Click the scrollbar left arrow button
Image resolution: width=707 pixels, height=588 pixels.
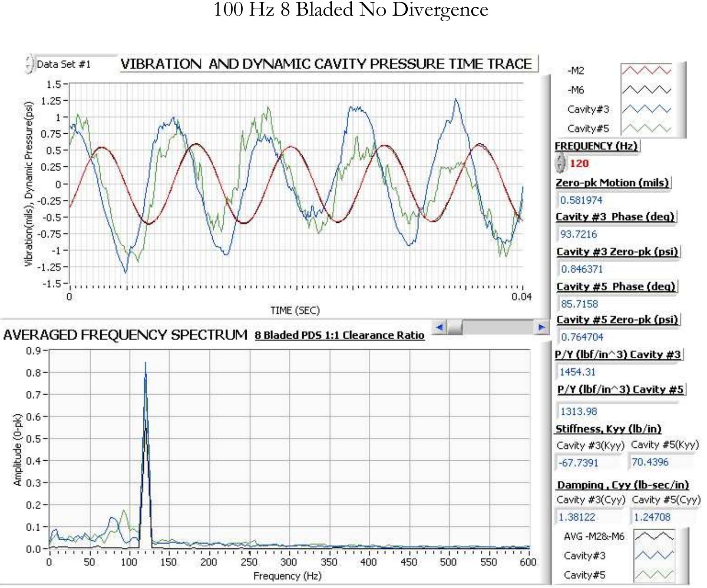[439, 327]
